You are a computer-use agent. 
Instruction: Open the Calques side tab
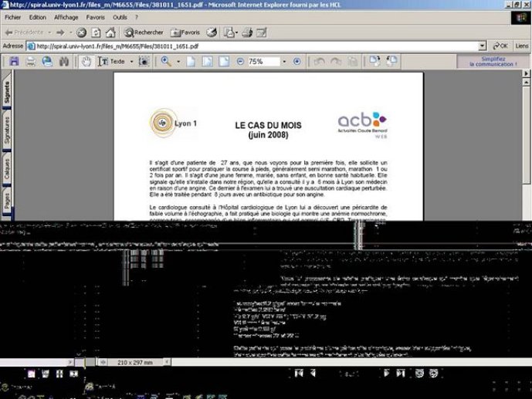click(7, 168)
